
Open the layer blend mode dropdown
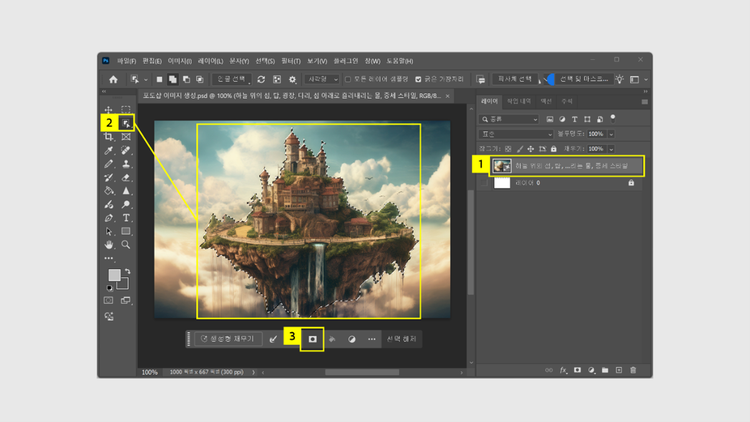[517, 133]
